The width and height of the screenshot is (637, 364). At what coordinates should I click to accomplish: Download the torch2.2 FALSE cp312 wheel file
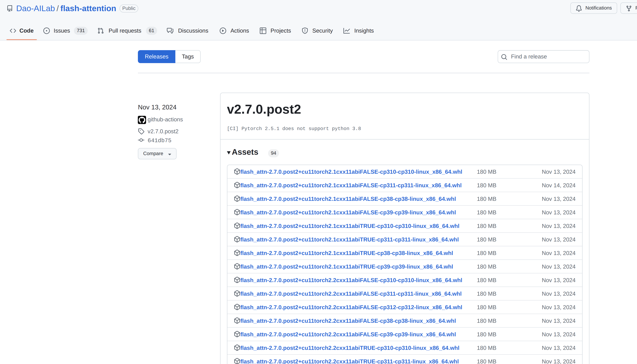click(x=351, y=307)
